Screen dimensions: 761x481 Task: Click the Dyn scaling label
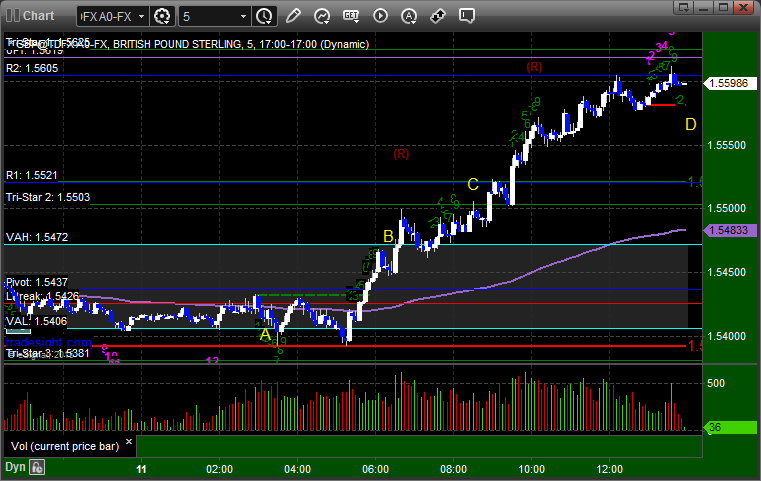pos(15,467)
